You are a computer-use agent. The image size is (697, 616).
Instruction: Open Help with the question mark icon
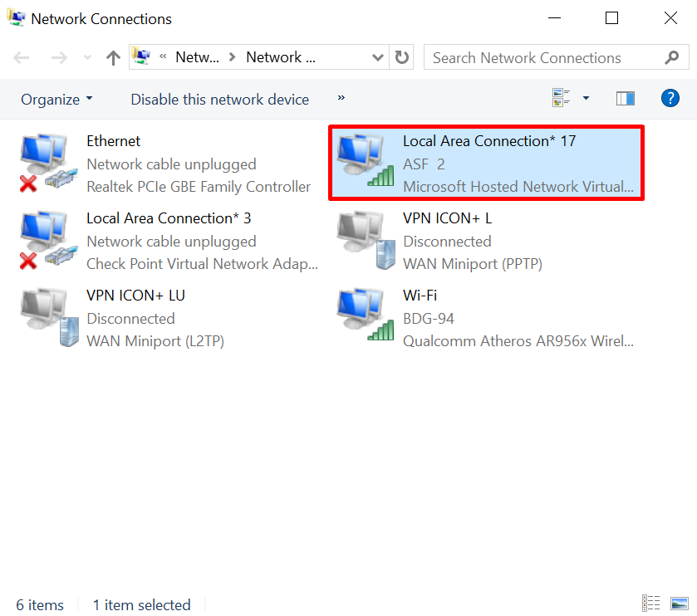point(670,98)
